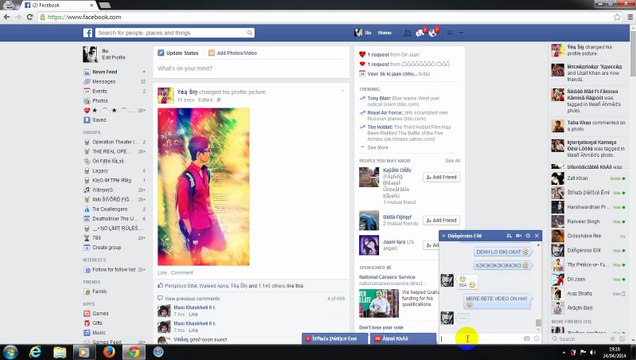Open Chrome menu icon
The image size is (636, 360).
(630, 17)
